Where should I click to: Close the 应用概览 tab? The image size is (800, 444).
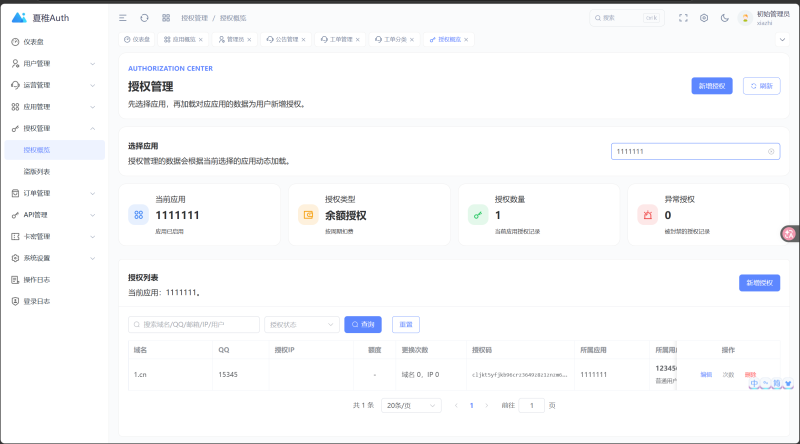[x=201, y=40]
